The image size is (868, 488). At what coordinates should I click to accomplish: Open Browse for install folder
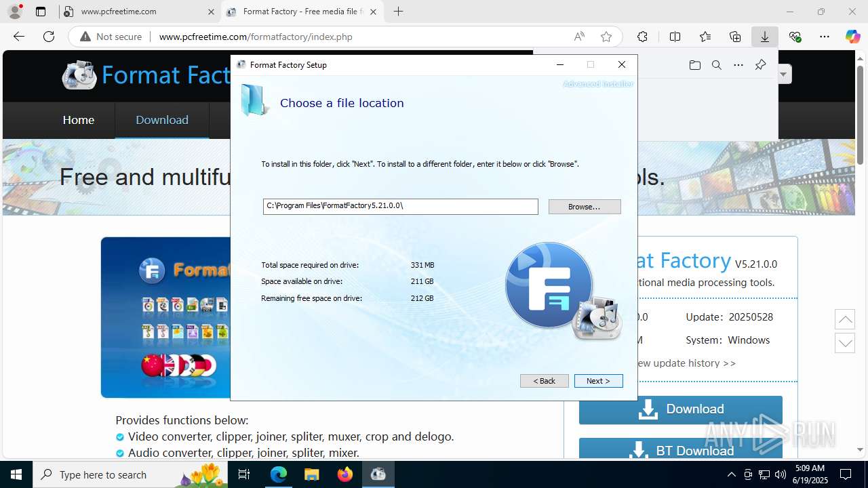(x=585, y=207)
